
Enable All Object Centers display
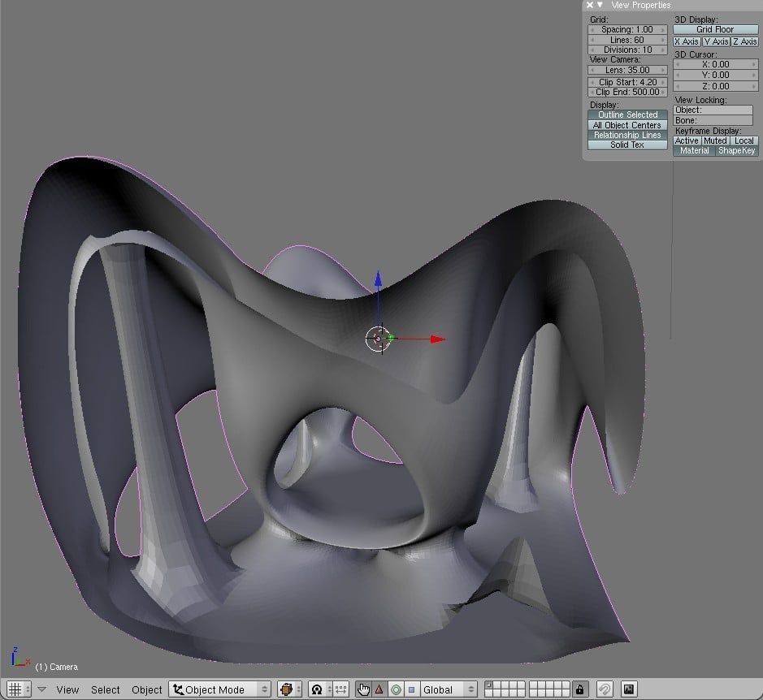[x=627, y=125]
